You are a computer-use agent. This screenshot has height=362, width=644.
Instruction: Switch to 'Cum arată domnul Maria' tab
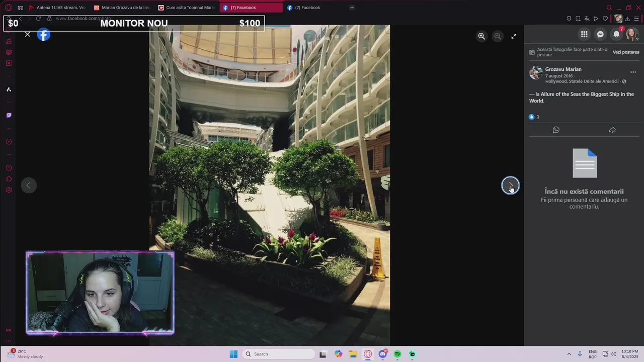tap(186, 8)
